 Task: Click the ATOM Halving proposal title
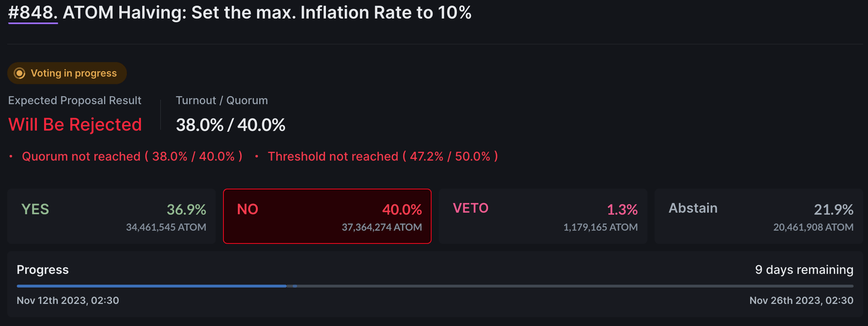click(x=267, y=13)
